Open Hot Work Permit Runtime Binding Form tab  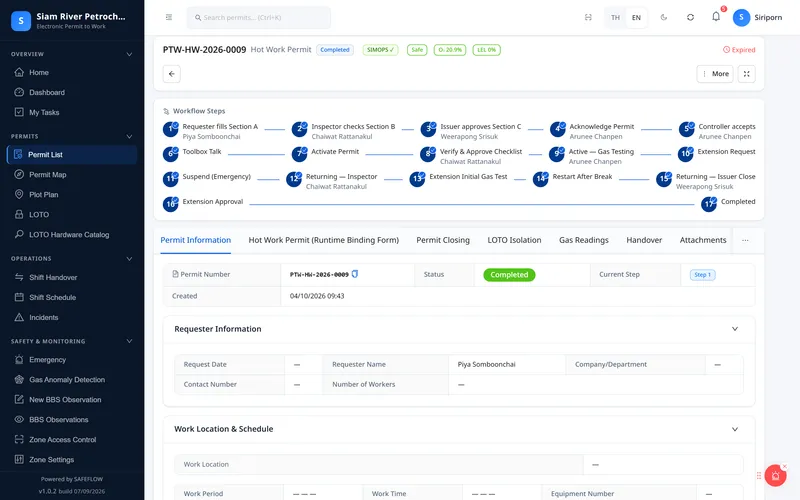pyautogui.click(x=323, y=240)
